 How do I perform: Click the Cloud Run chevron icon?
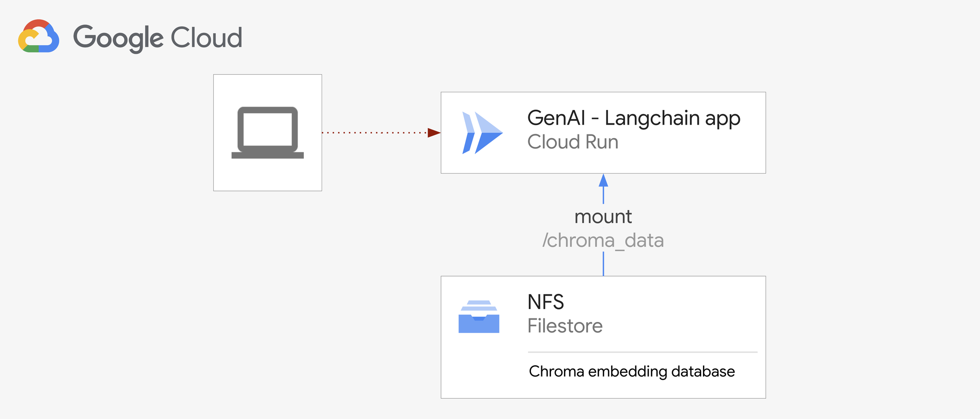pos(482,133)
